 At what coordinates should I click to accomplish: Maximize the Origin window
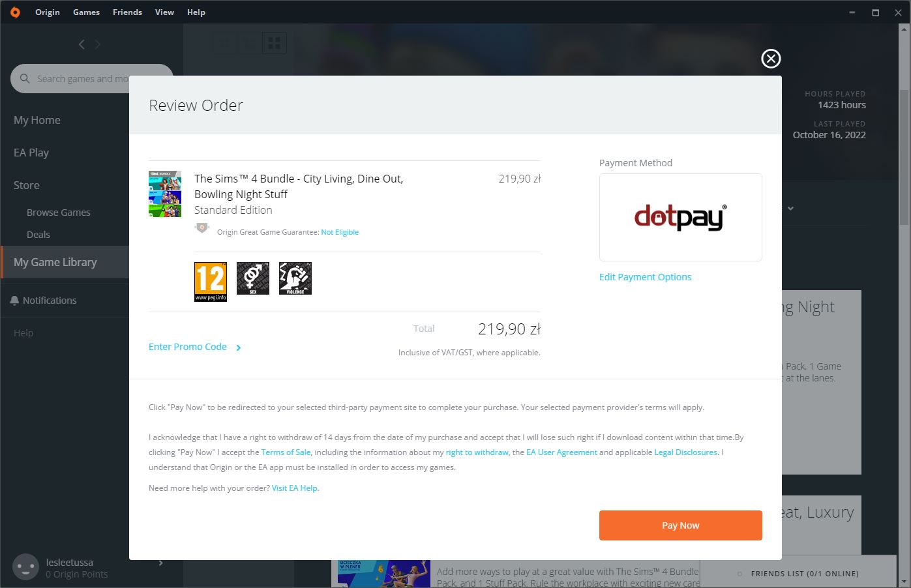876,12
